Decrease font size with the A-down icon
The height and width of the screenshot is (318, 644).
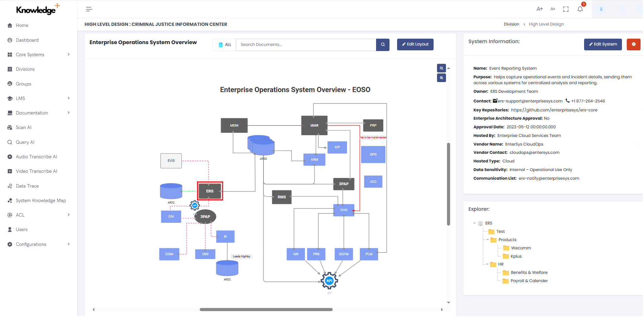(552, 9)
